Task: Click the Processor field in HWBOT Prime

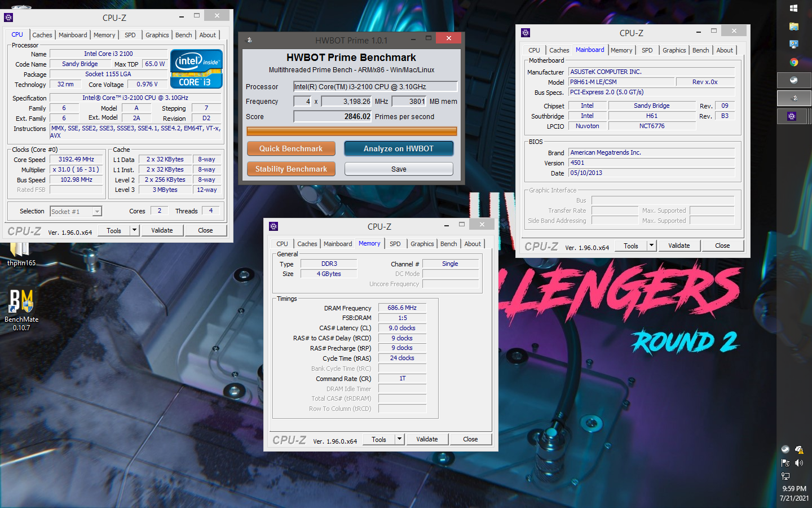Action: pyautogui.click(x=376, y=86)
